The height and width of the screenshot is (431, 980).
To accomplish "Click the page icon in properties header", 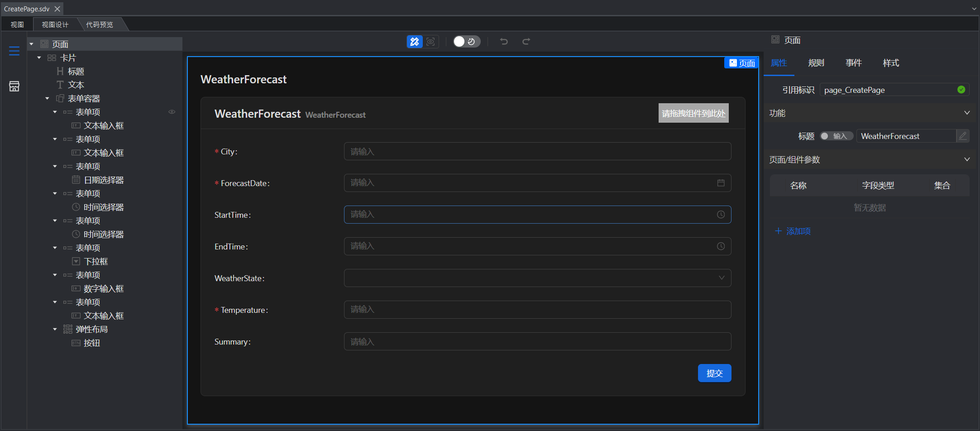I will [x=775, y=40].
